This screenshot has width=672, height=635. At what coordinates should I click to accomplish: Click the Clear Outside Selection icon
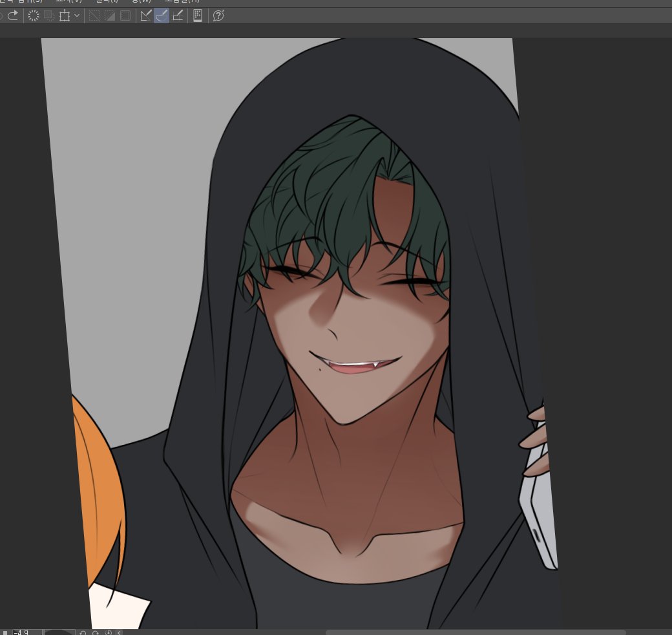pos(49,16)
